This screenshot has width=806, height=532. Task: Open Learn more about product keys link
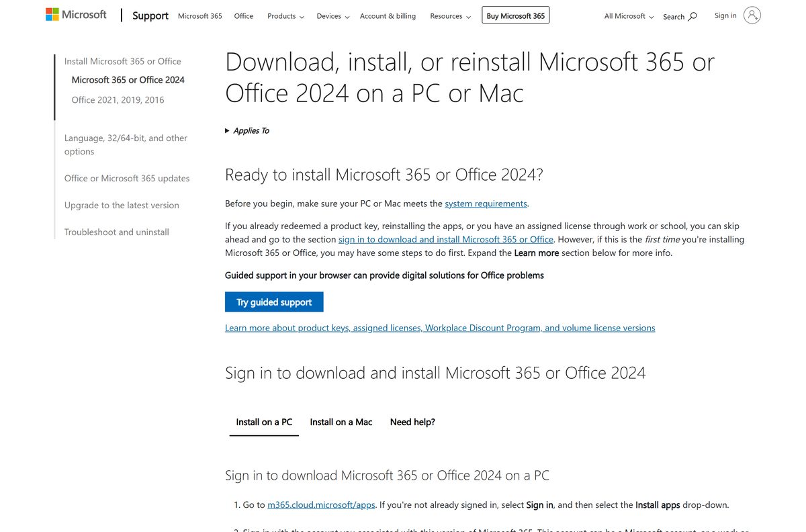pos(440,328)
